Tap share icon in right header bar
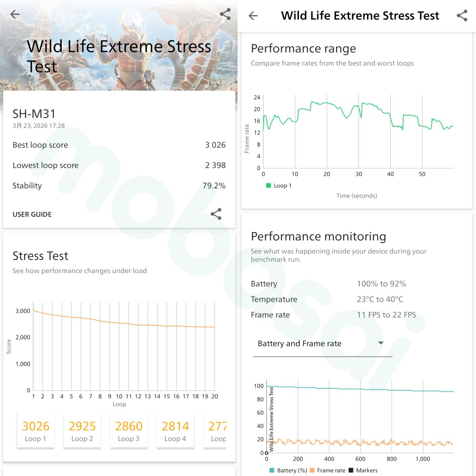476x476 pixels. (x=462, y=16)
